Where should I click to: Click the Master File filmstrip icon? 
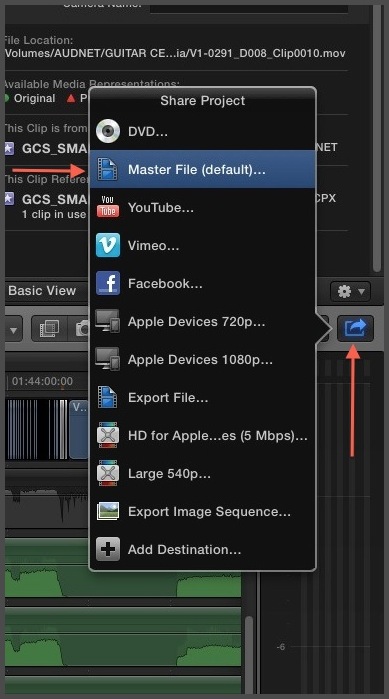click(x=108, y=169)
